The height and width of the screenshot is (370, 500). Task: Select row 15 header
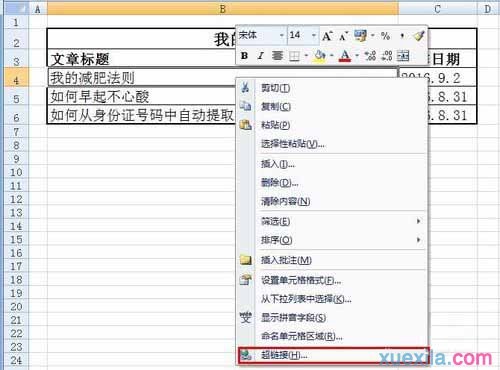16,239
